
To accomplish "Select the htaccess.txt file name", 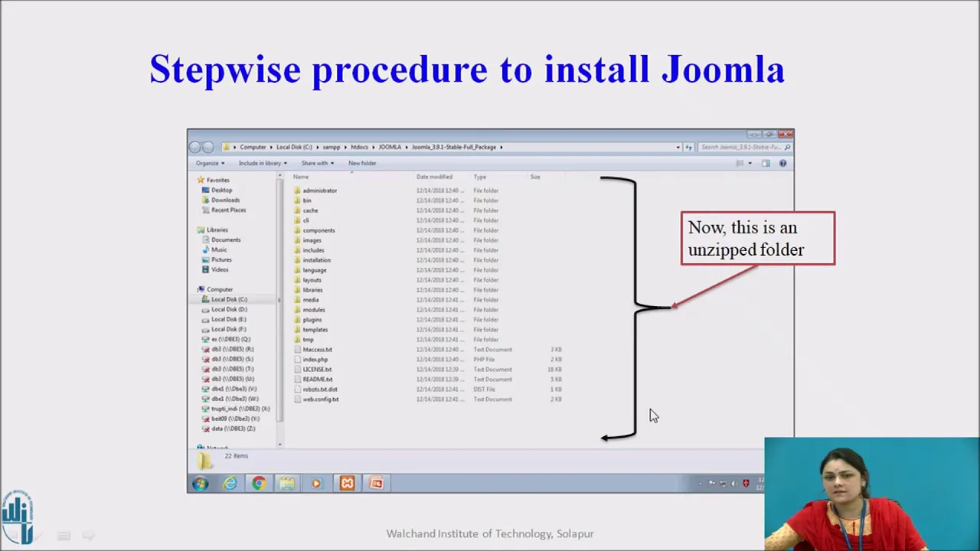I will coord(317,350).
